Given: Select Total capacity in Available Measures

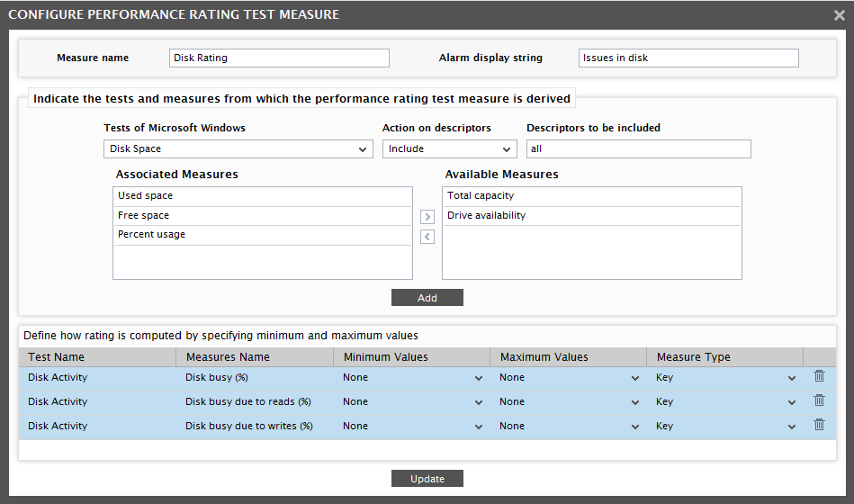Looking at the screenshot, I should (592, 196).
